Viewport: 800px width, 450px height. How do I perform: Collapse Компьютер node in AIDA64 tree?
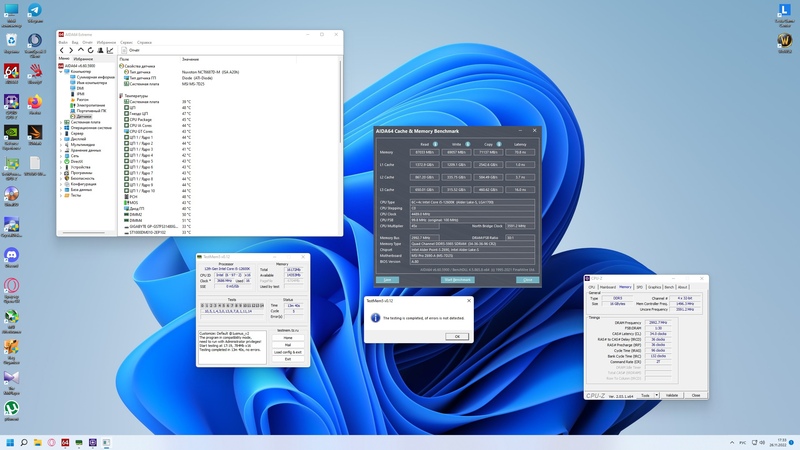click(61, 71)
